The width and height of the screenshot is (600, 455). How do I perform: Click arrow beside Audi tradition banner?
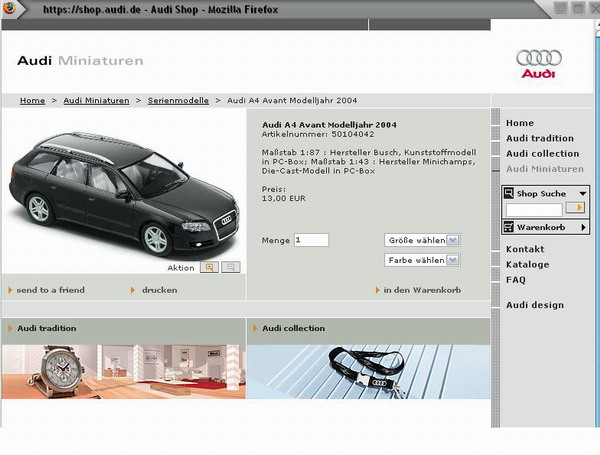(x=10, y=328)
